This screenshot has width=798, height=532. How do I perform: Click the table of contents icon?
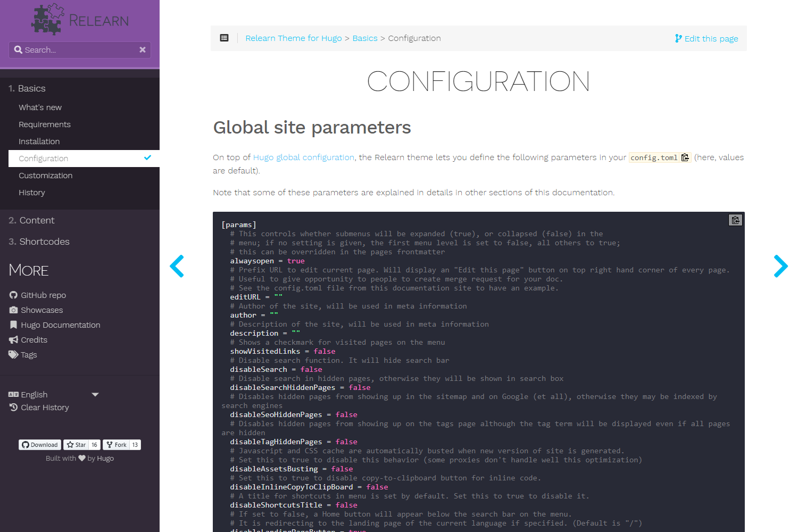(x=225, y=38)
